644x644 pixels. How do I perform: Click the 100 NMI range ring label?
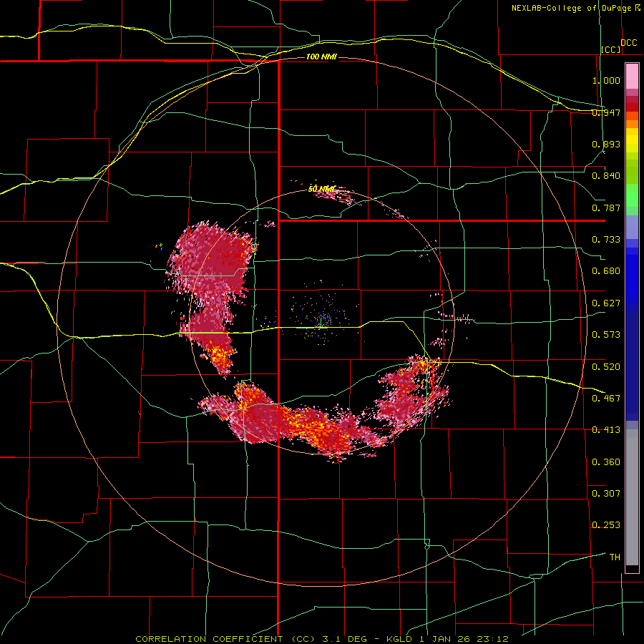[x=321, y=57]
